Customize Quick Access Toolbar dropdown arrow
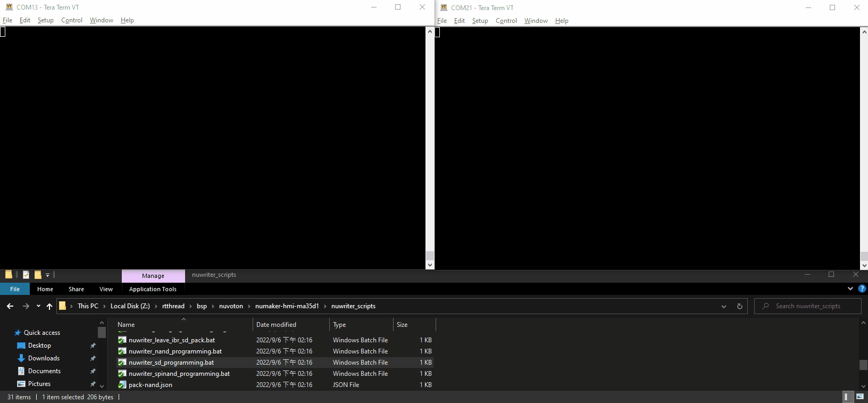Image resolution: width=868 pixels, height=403 pixels. [47, 275]
